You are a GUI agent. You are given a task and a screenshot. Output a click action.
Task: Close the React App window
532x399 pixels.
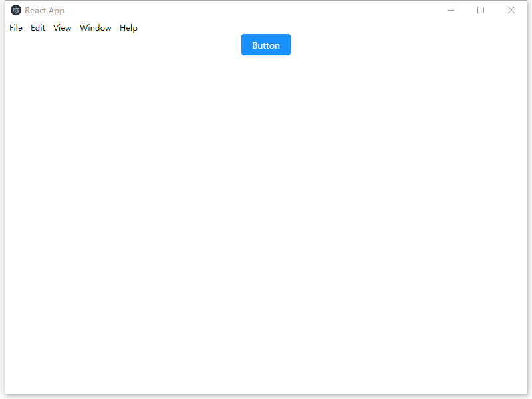point(511,10)
